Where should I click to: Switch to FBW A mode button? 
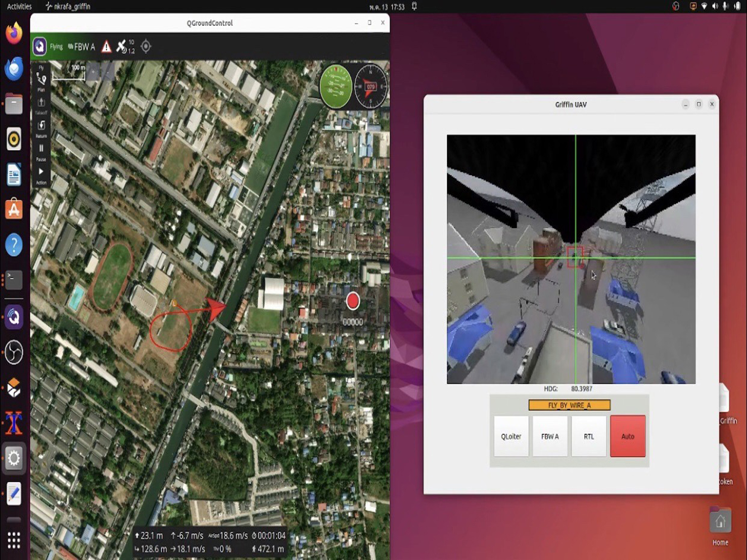coord(550,436)
